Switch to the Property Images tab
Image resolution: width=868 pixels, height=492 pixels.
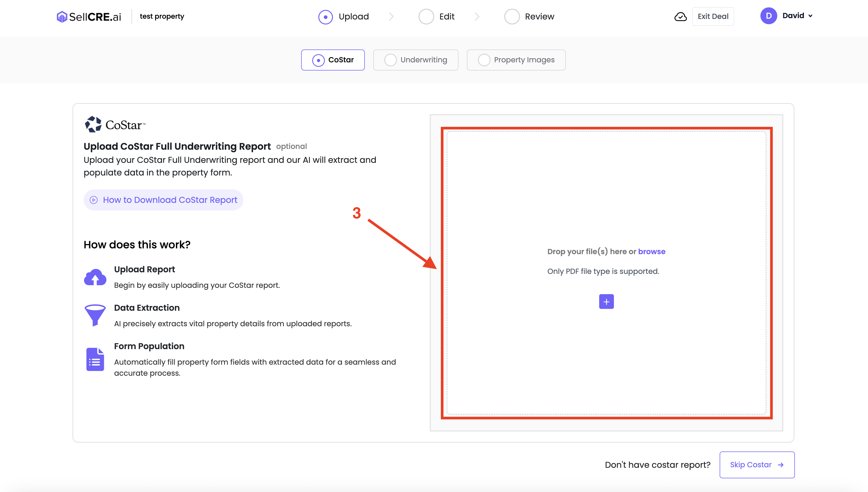(x=516, y=60)
